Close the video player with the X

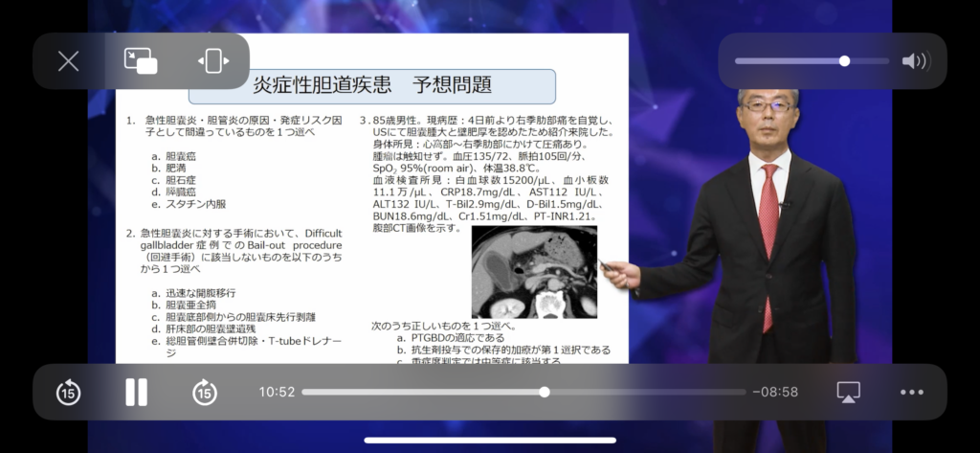click(69, 61)
